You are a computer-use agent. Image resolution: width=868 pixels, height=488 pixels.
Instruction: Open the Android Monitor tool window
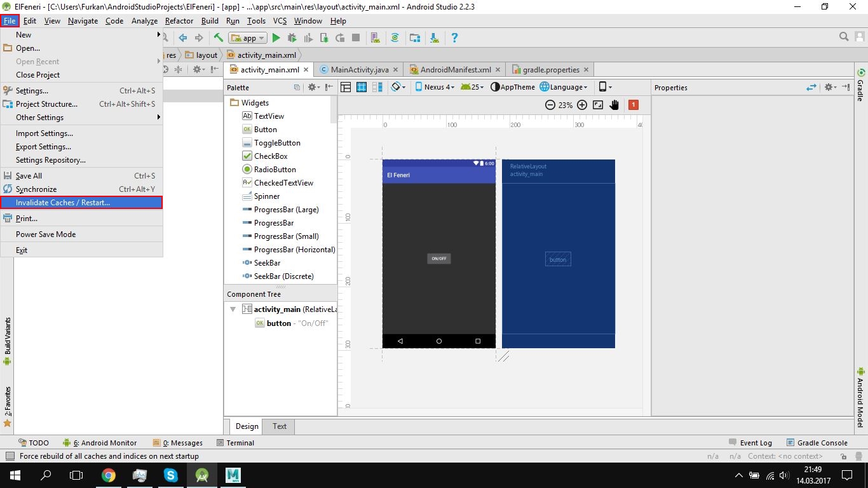tap(99, 443)
